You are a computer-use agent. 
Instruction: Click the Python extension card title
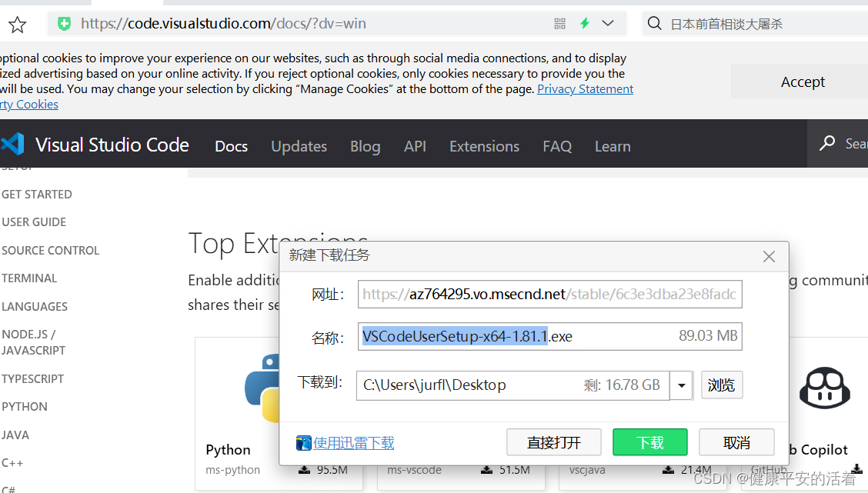[228, 450]
